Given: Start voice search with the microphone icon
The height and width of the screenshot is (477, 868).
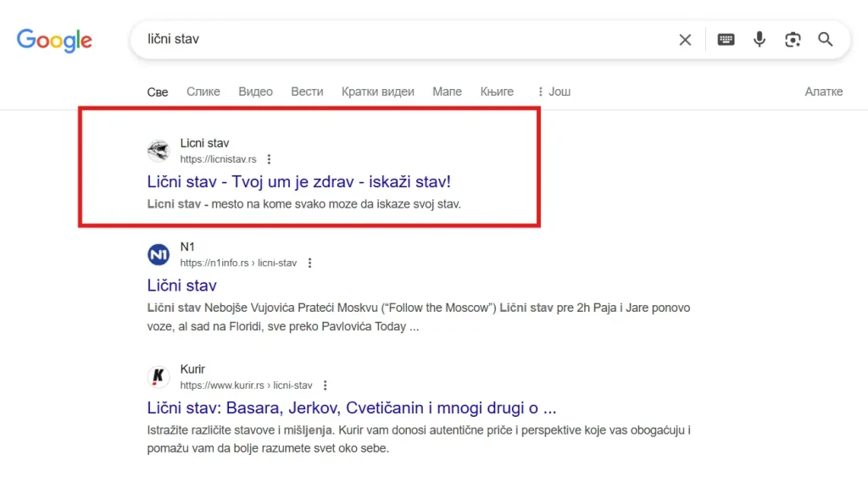Looking at the screenshot, I should [759, 39].
